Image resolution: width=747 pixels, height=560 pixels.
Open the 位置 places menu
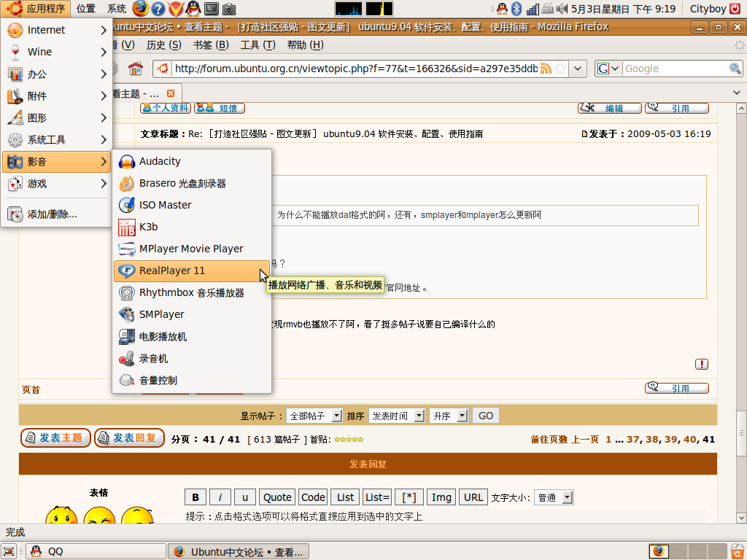coord(86,9)
